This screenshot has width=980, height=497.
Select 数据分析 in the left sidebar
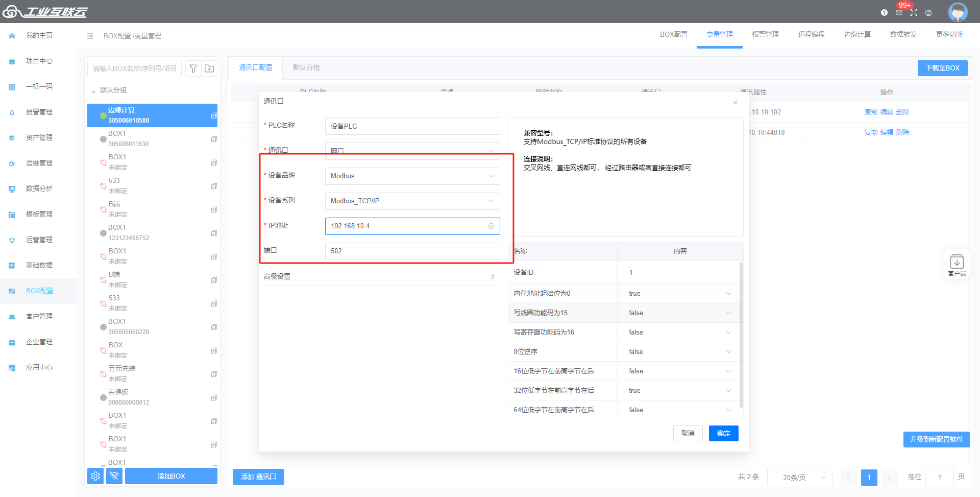[39, 188]
